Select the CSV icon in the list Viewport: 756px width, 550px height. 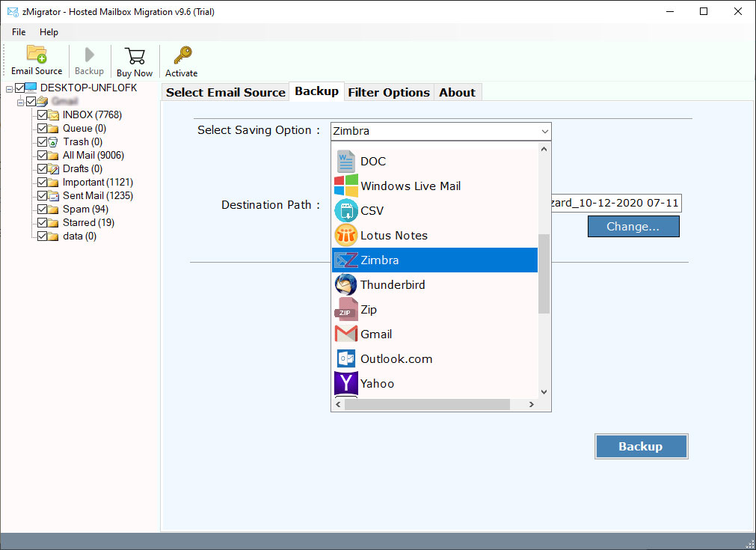point(345,210)
